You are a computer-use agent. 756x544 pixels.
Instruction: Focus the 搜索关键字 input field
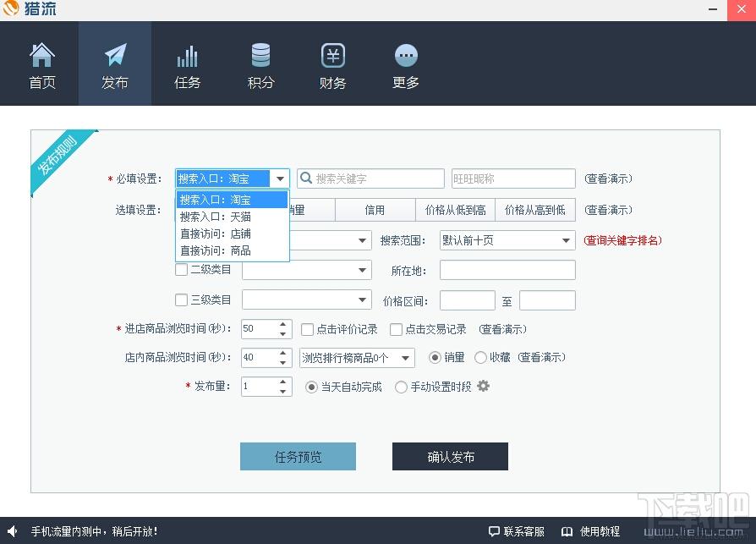(370, 179)
